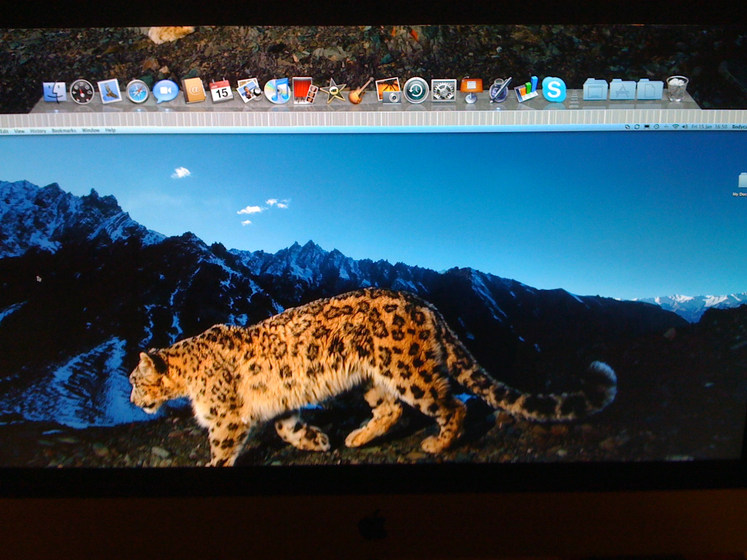The image size is (747, 560).
Task: Open Finder from the Dock
Action: tap(55, 92)
